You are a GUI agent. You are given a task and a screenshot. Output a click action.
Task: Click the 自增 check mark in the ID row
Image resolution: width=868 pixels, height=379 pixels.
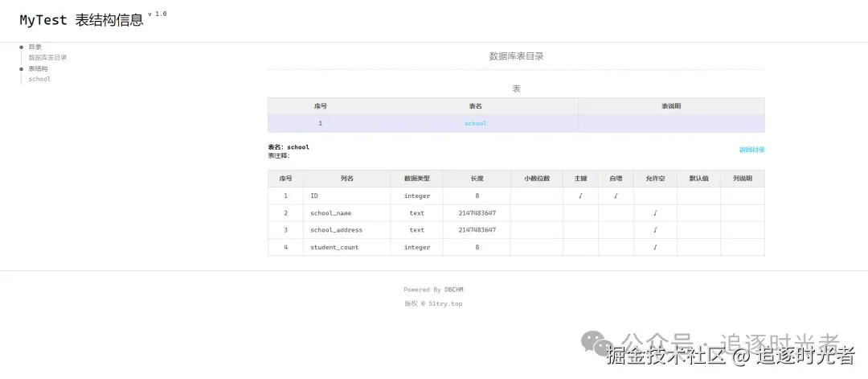coord(616,196)
